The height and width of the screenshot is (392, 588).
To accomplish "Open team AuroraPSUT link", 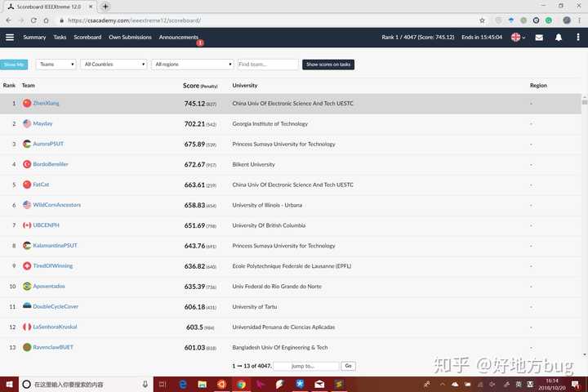I will click(48, 144).
